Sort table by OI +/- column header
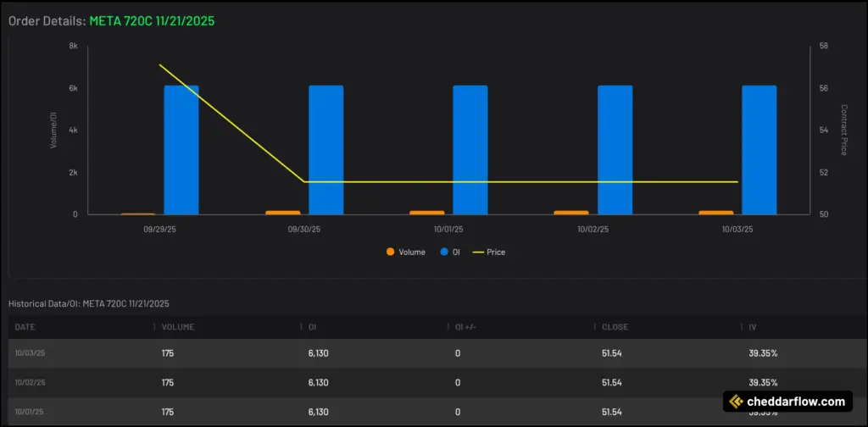This screenshot has width=868, height=427. [x=465, y=327]
